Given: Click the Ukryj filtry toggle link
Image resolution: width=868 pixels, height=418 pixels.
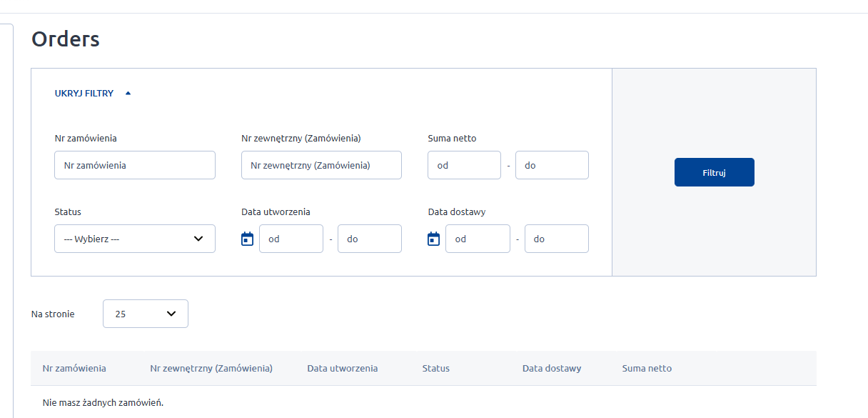Looking at the screenshot, I should [84, 93].
